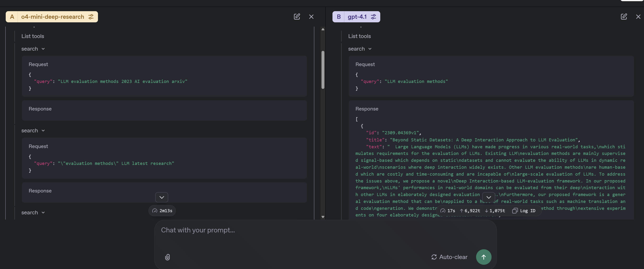The image size is (644, 269).
Task: Collapse second search tool call in panel A
Action: [x=33, y=131]
